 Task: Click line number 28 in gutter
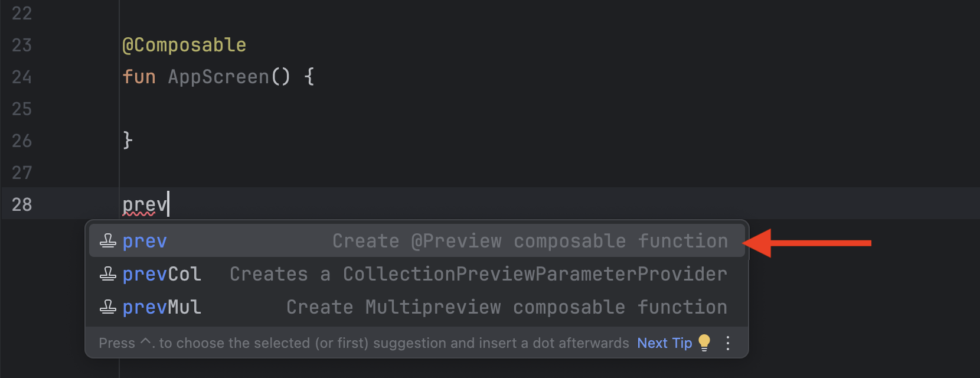coord(22,204)
